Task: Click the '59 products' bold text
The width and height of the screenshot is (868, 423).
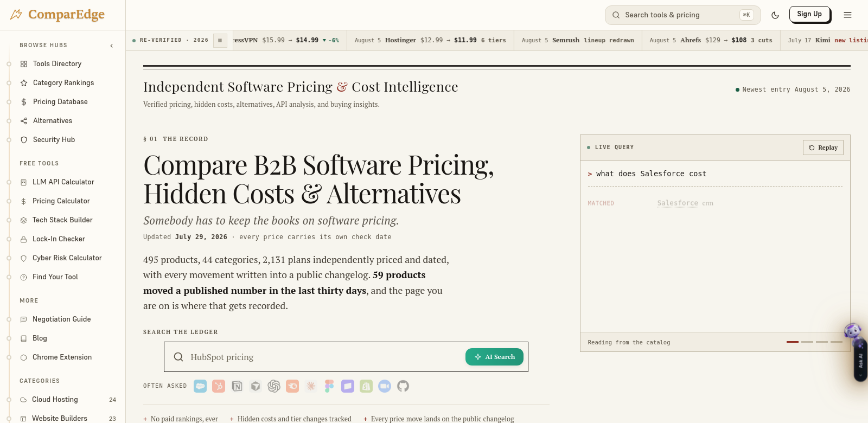Action: click(399, 275)
